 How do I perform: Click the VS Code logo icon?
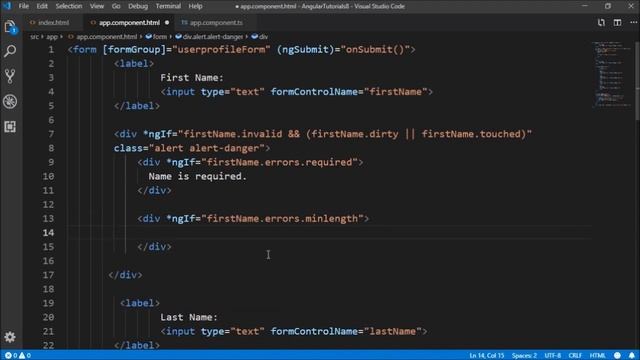point(7,6)
